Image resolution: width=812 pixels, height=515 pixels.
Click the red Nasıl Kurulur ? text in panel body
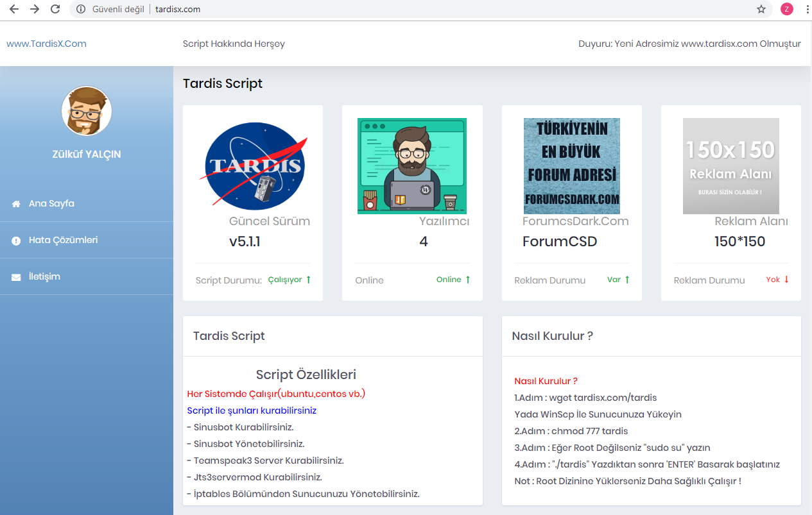click(546, 381)
